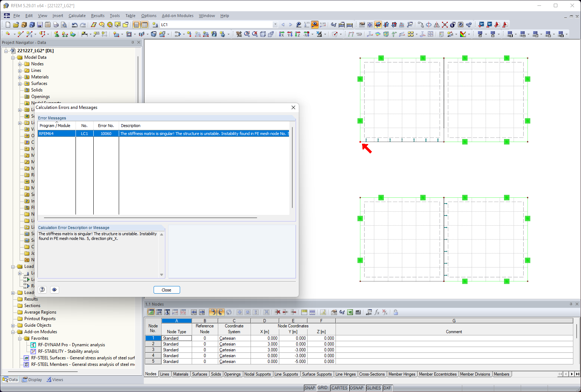Click the Print icon in the top toolbar
Viewport: 581px width, 392px height.
[x=56, y=25]
